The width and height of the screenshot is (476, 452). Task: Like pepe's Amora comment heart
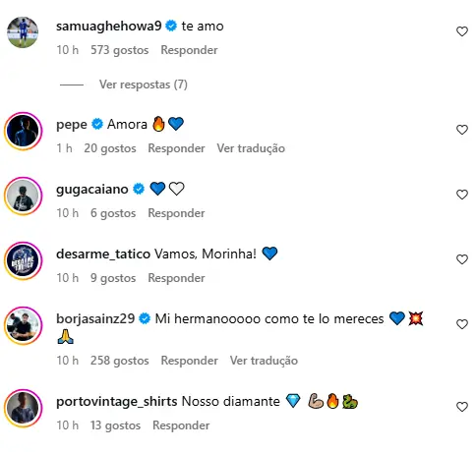462,130
